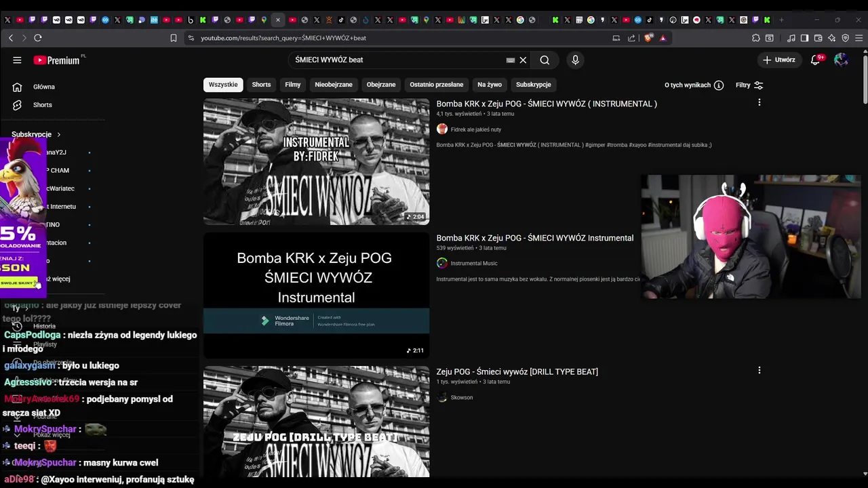This screenshot has width=868, height=488.
Task: Open the Brave Wallet icon
Action: pyautogui.click(x=818, y=38)
